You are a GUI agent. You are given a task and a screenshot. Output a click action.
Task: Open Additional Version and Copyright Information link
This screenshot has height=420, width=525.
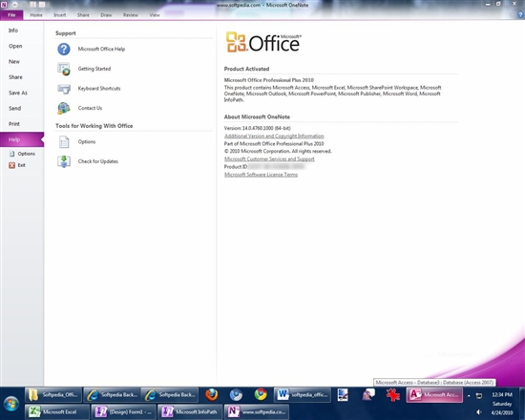pyautogui.click(x=274, y=136)
